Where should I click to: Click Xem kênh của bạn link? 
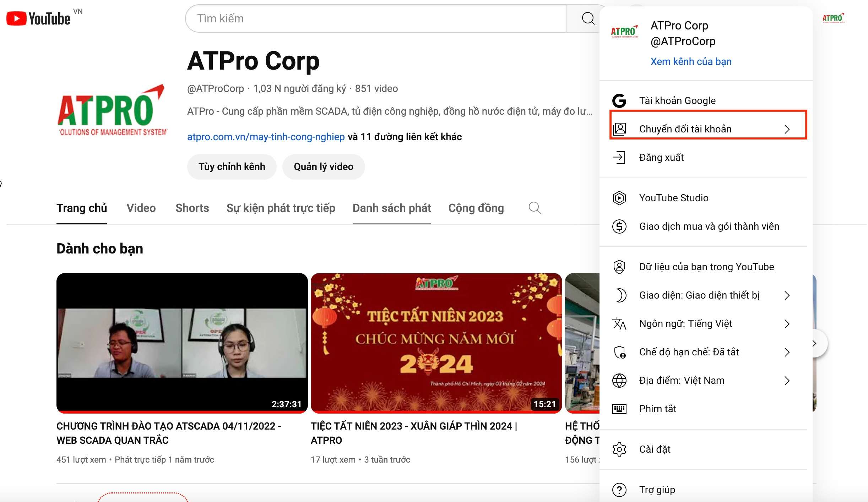click(691, 61)
